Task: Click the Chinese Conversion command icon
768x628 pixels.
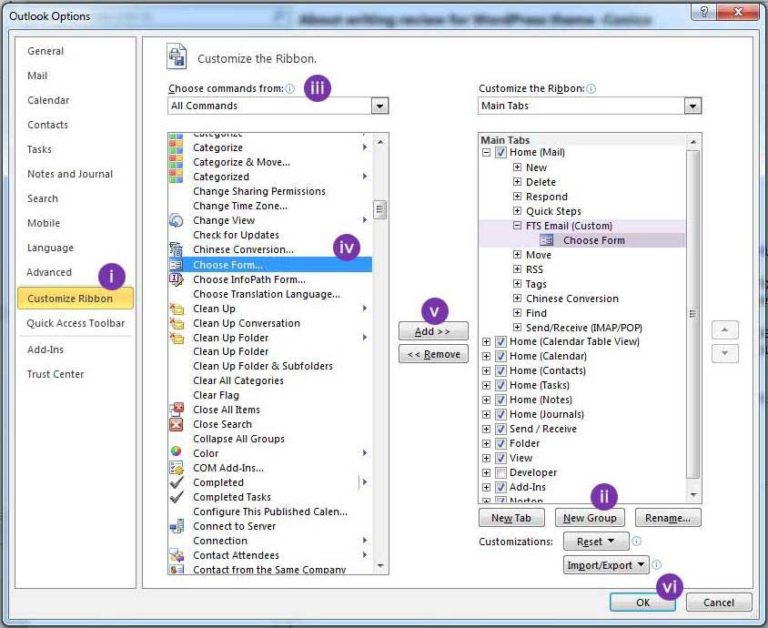Action: pyautogui.click(x=176, y=249)
